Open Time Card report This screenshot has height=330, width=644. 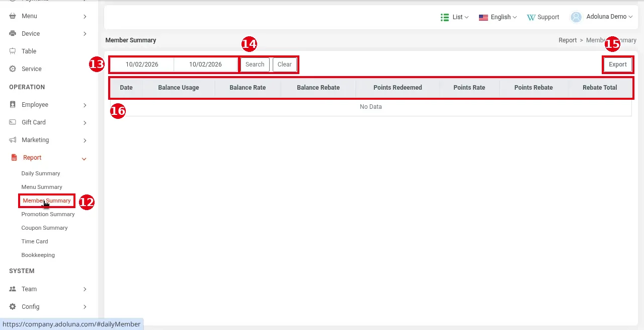tap(35, 241)
